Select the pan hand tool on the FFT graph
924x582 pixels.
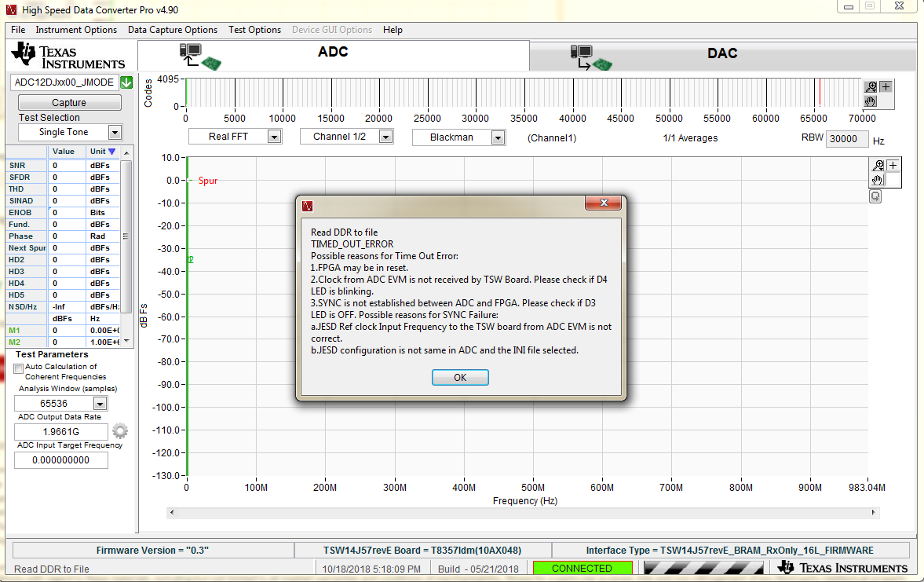tap(878, 180)
